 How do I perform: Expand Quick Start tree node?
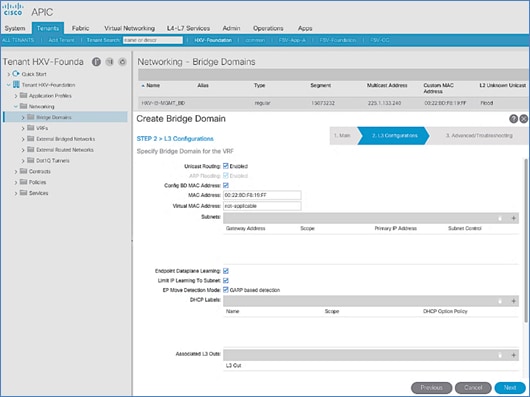click(9, 74)
